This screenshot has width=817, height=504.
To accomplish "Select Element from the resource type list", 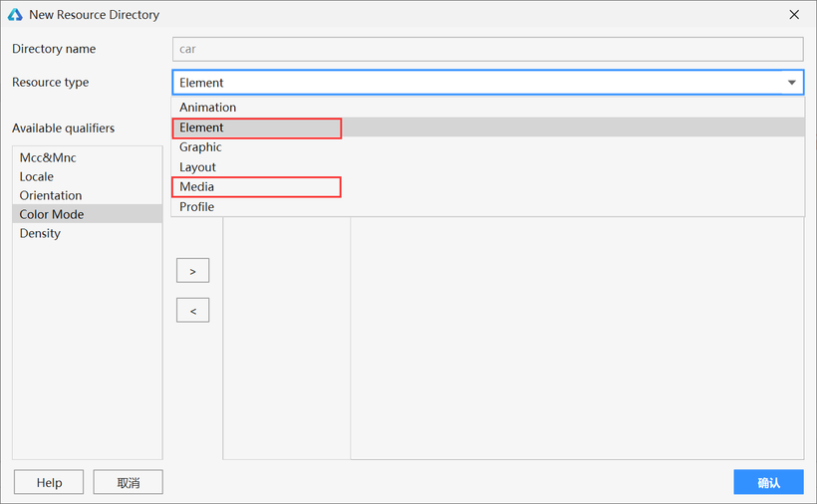I will (487, 127).
